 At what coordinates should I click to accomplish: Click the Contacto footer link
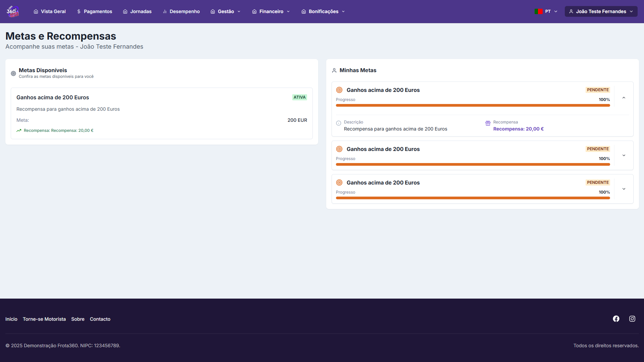[x=100, y=319]
